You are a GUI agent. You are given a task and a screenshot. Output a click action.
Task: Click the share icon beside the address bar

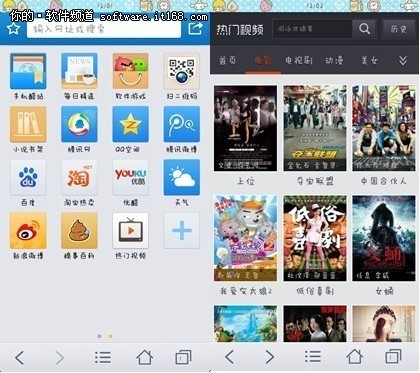point(195,28)
